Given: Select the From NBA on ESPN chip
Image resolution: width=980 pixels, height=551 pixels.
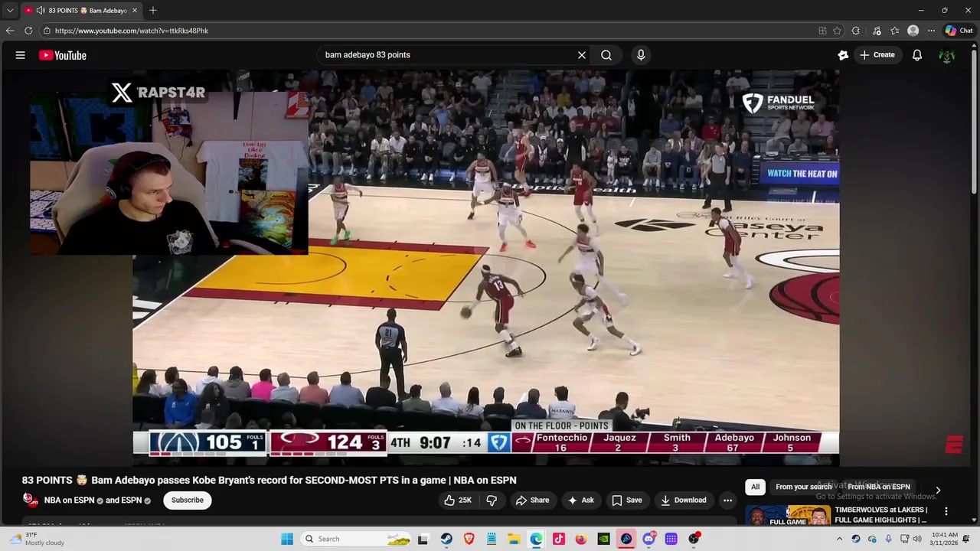Looking at the screenshot, I should click(x=879, y=487).
